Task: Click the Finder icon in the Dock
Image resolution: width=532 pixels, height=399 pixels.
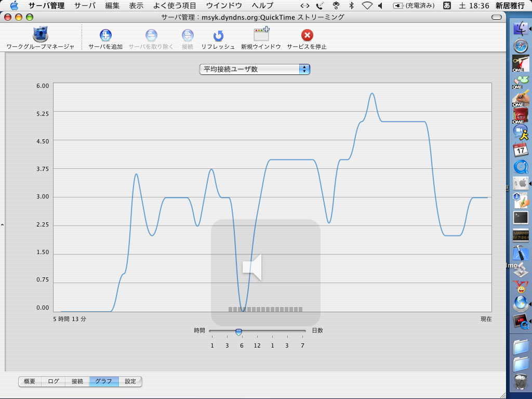Action: (x=521, y=28)
